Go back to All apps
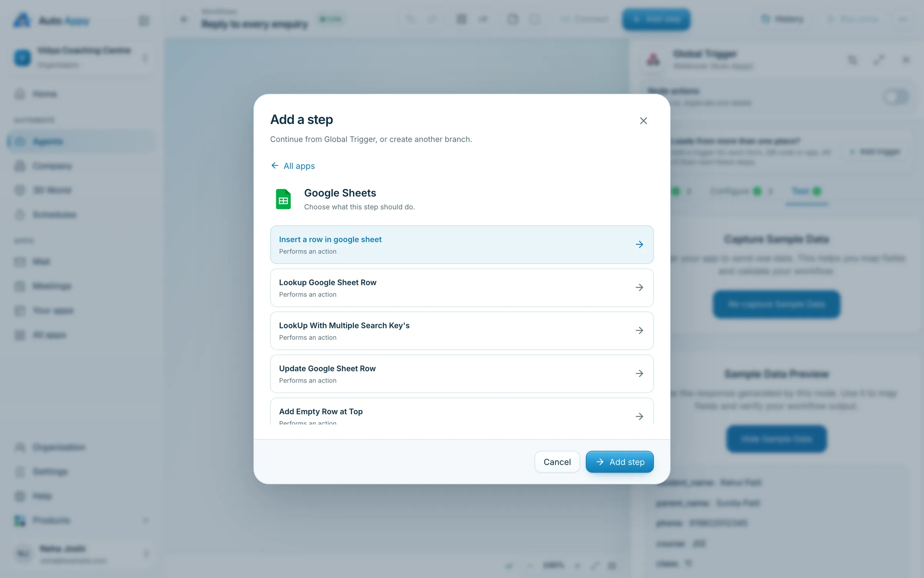The height and width of the screenshot is (578, 924). (x=293, y=166)
